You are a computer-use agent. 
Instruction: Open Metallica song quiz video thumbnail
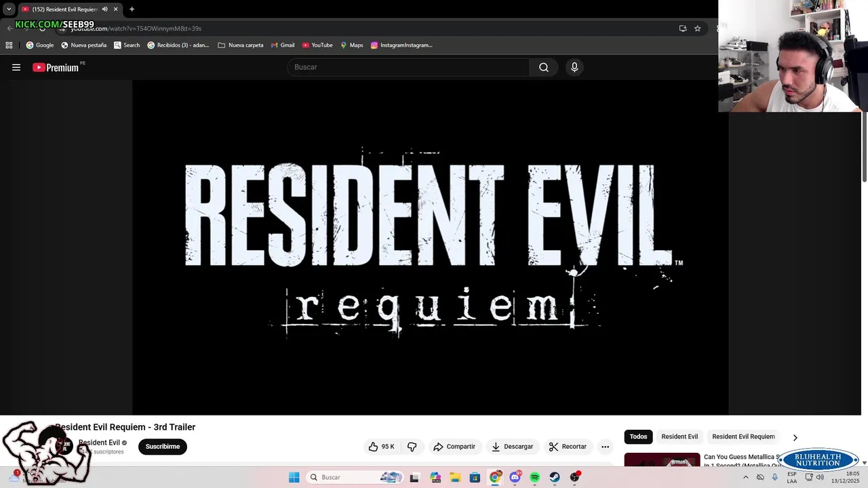[662, 460]
